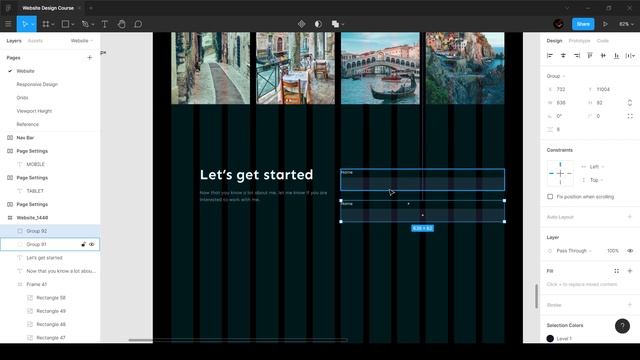640x360 pixels.
Task: Open Pass Through blend mode dropdown
Action: click(574, 251)
